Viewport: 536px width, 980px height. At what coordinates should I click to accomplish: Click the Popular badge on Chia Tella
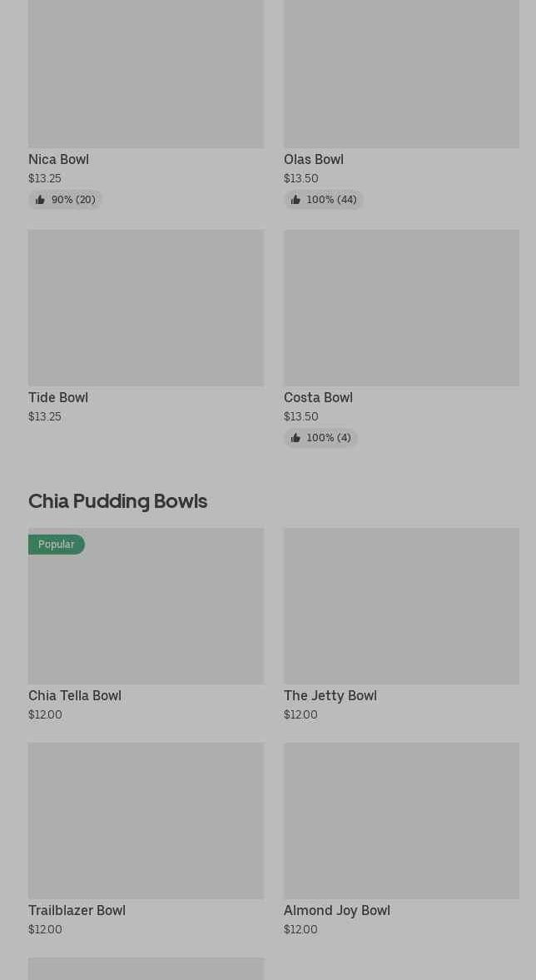(x=57, y=545)
